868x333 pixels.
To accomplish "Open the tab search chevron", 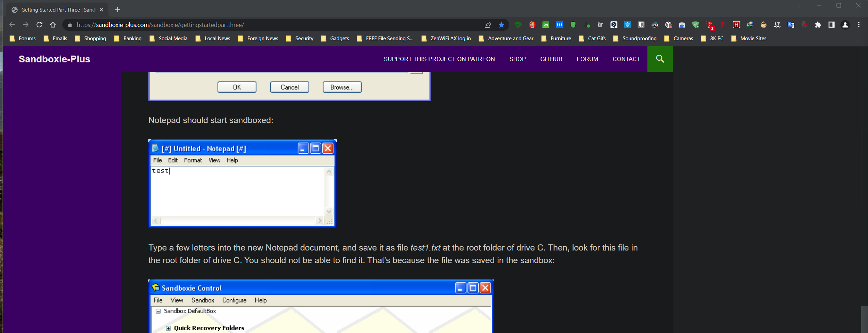I will click(x=800, y=5).
